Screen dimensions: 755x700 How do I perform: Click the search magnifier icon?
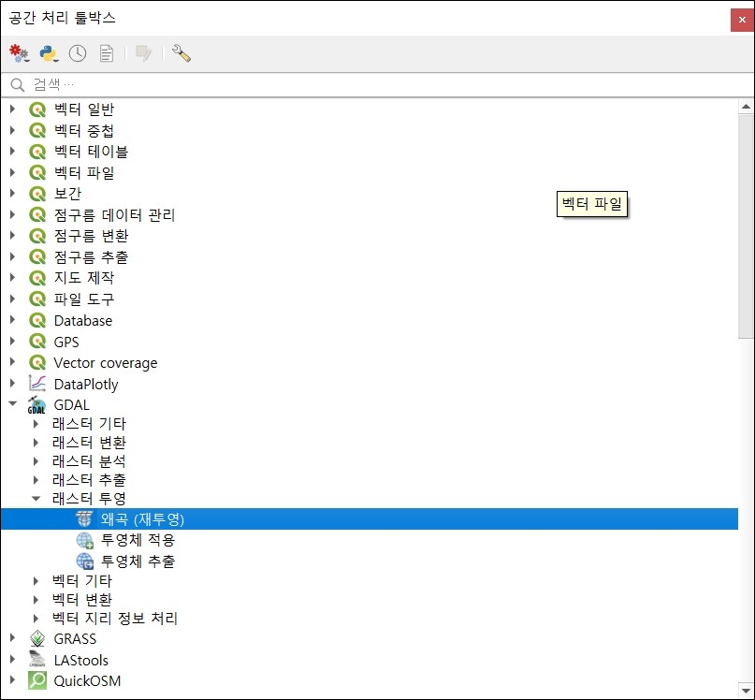18,85
